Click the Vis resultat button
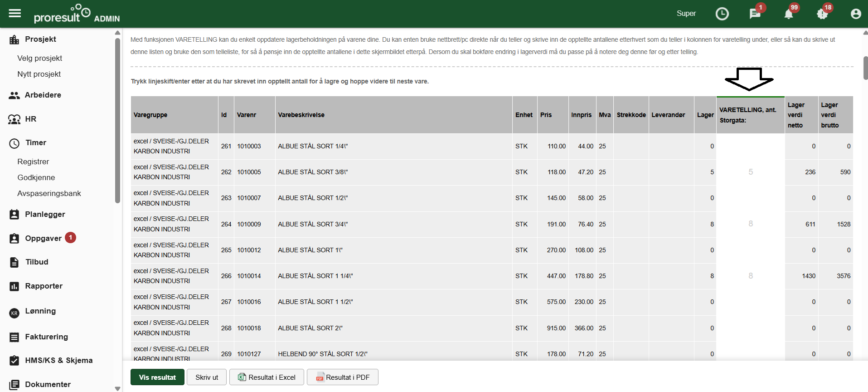Image resolution: width=868 pixels, height=392 pixels. (157, 377)
